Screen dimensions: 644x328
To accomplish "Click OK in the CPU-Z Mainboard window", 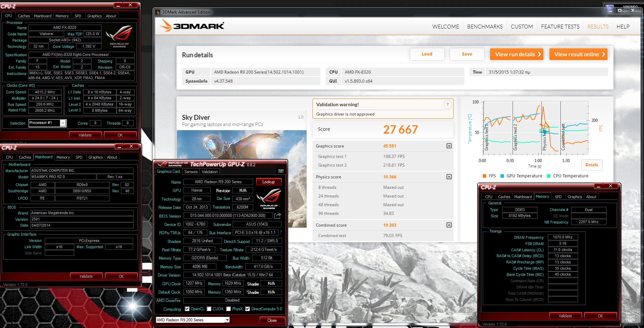I will (x=121, y=276).
